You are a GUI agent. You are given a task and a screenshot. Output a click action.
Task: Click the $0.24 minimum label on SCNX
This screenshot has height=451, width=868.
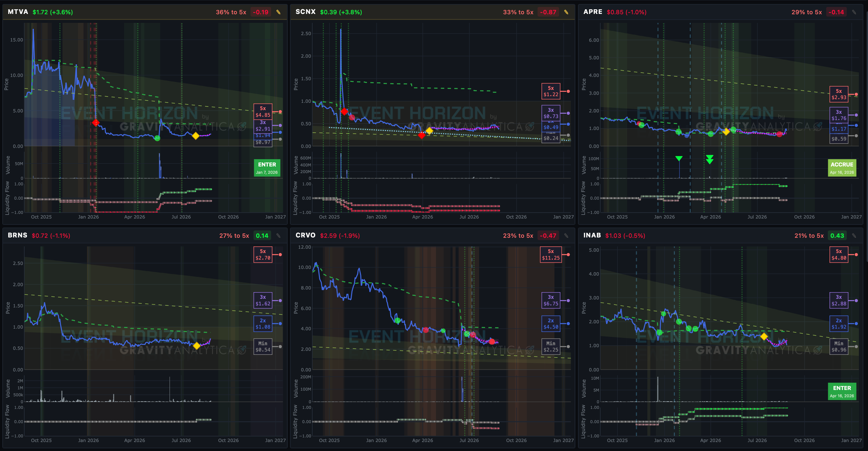coord(550,138)
